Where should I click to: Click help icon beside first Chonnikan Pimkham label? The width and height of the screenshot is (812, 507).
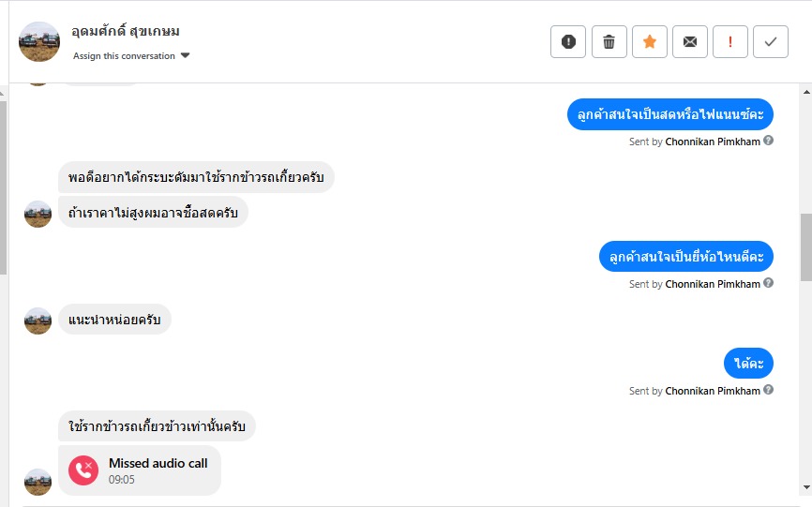click(x=769, y=142)
